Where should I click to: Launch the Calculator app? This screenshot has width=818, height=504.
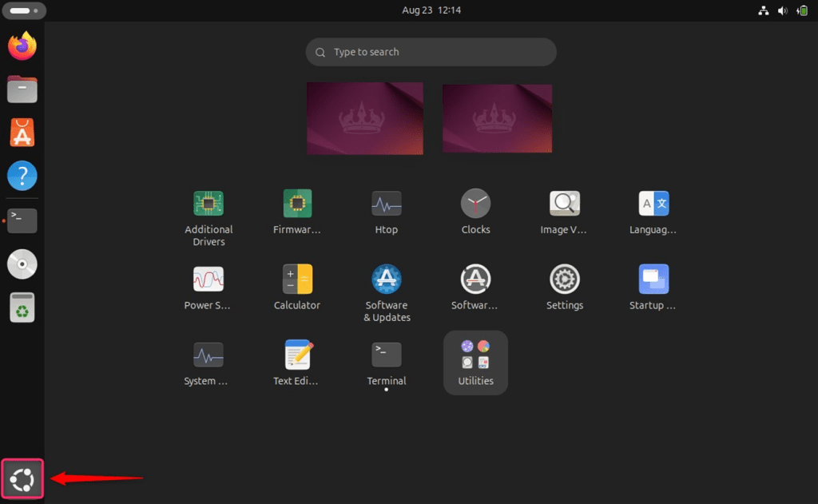(297, 280)
